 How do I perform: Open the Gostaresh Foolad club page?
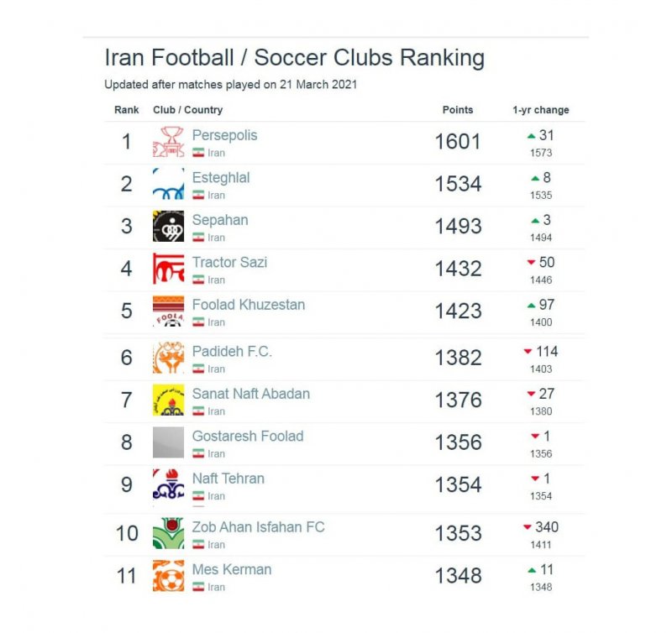tap(247, 437)
